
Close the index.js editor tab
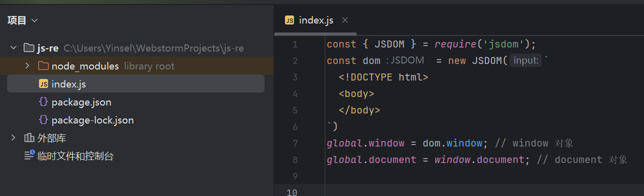[344, 20]
